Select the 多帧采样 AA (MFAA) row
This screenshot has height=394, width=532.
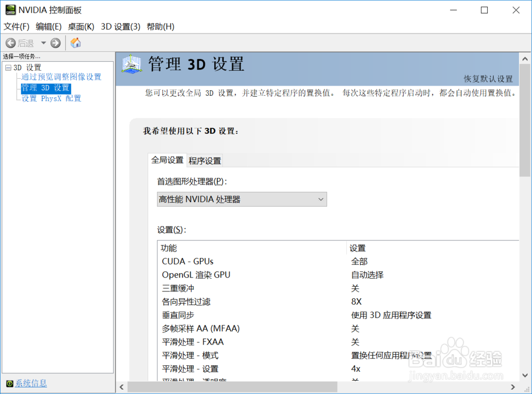click(338, 329)
